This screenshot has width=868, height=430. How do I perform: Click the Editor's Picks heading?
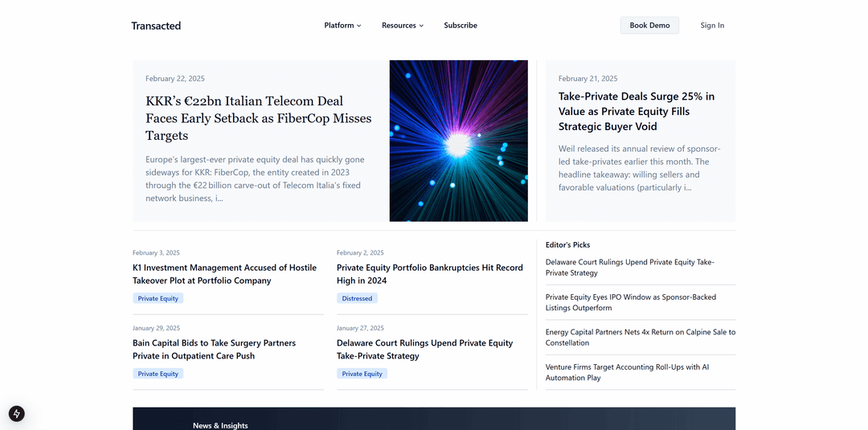[x=567, y=244]
